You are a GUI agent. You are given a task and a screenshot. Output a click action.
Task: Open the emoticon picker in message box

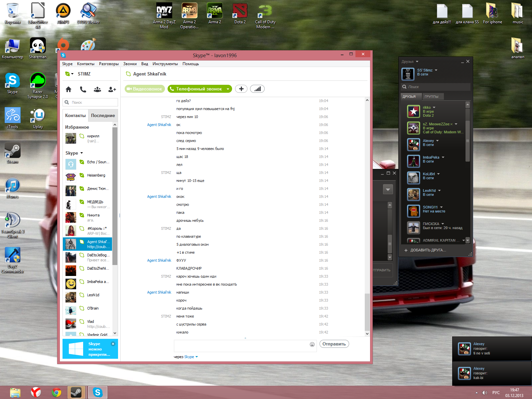point(312,344)
